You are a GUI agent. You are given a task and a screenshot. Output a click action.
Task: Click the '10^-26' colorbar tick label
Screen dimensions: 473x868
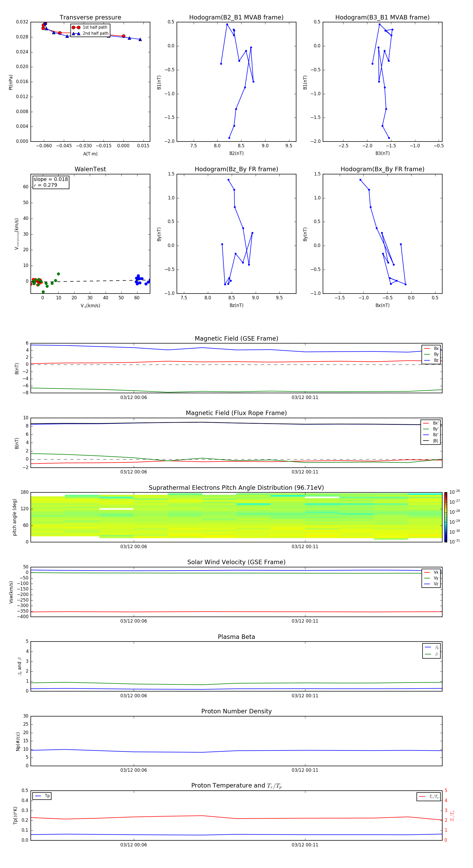[x=455, y=492]
